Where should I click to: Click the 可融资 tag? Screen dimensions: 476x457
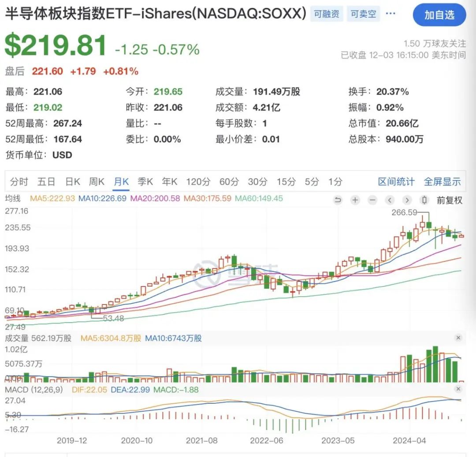[x=327, y=14]
